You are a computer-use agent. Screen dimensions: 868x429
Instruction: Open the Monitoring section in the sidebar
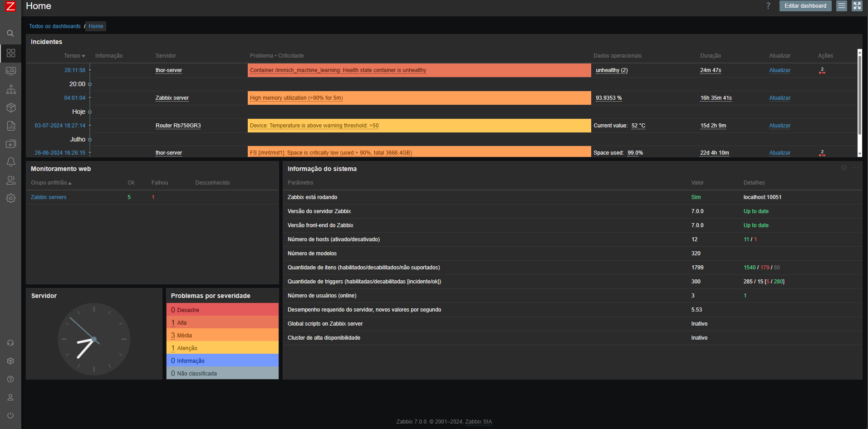(10, 71)
